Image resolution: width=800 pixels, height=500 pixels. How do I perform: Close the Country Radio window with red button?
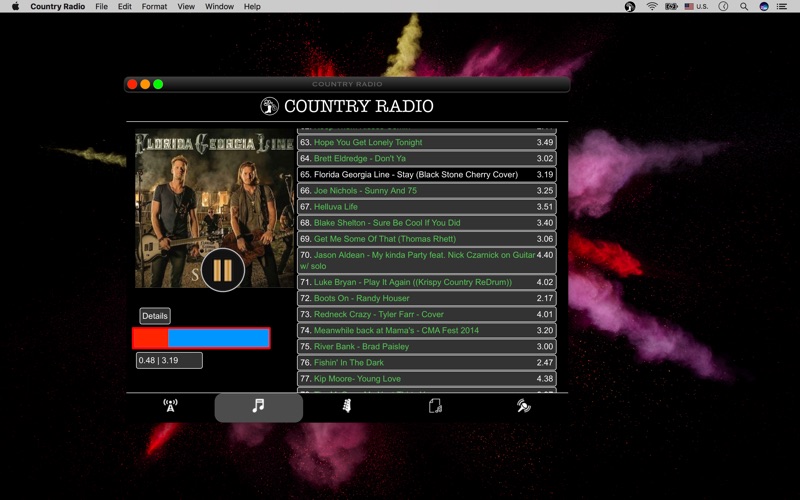pos(132,84)
